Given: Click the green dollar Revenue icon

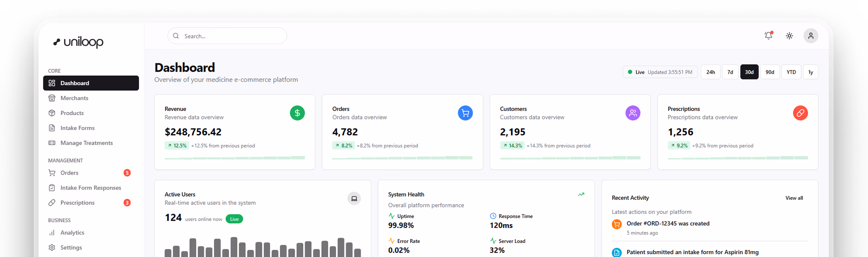Looking at the screenshot, I should [297, 113].
